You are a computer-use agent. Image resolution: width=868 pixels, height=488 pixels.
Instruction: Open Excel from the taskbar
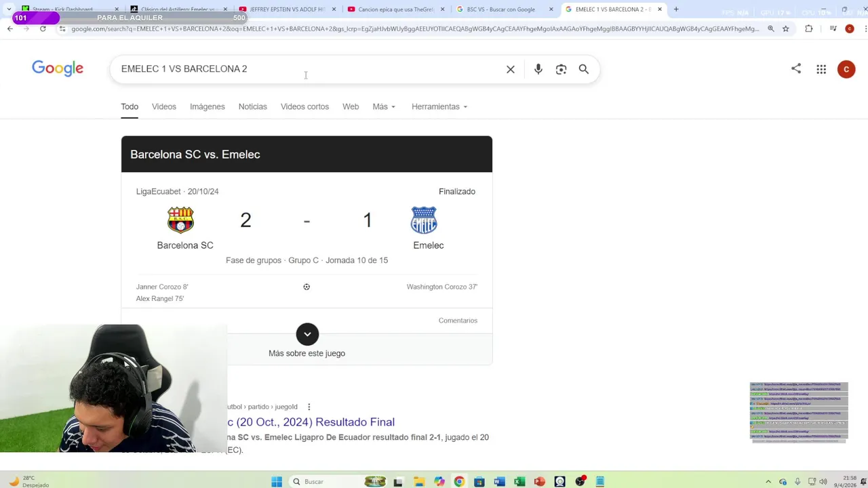pos(519,482)
